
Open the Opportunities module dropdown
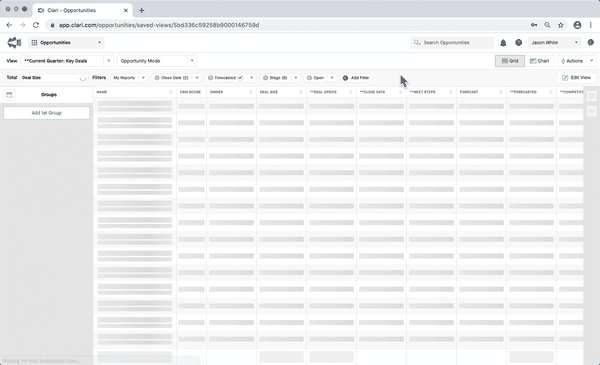pos(66,42)
